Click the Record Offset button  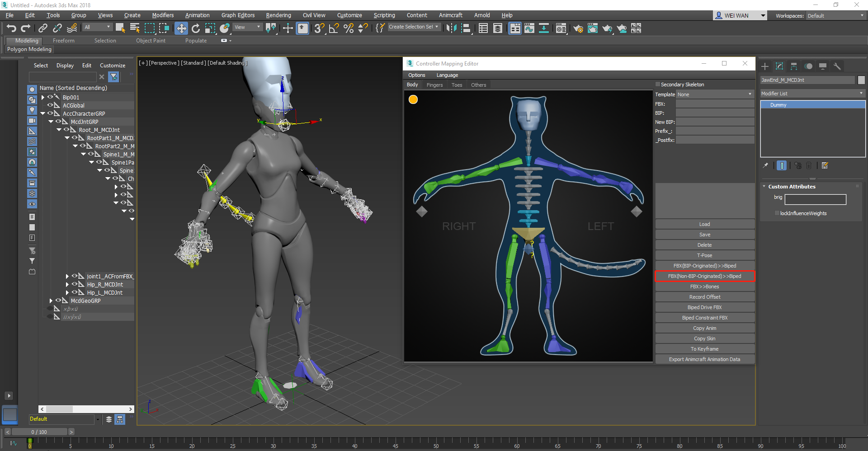pos(705,297)
